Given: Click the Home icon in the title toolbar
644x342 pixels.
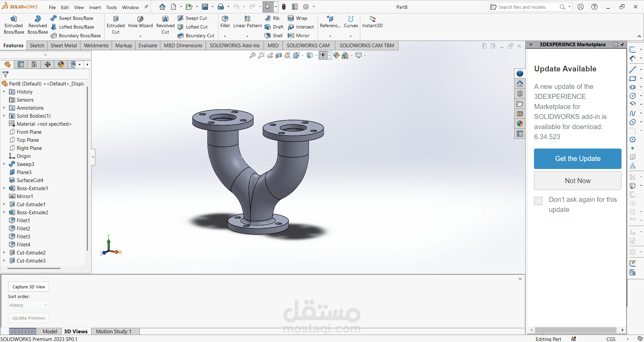Looking at the screenshot, I should [x=162, y=7].
